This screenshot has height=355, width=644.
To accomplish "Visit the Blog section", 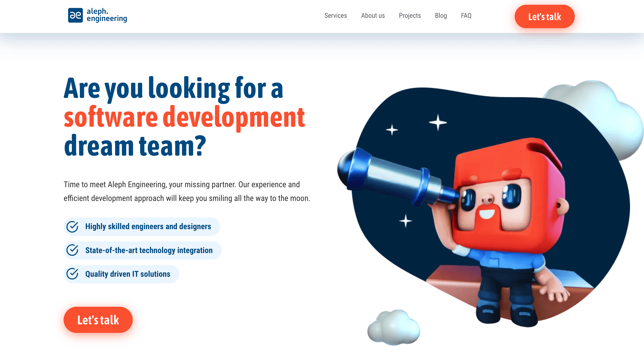I will pos(441,16).
